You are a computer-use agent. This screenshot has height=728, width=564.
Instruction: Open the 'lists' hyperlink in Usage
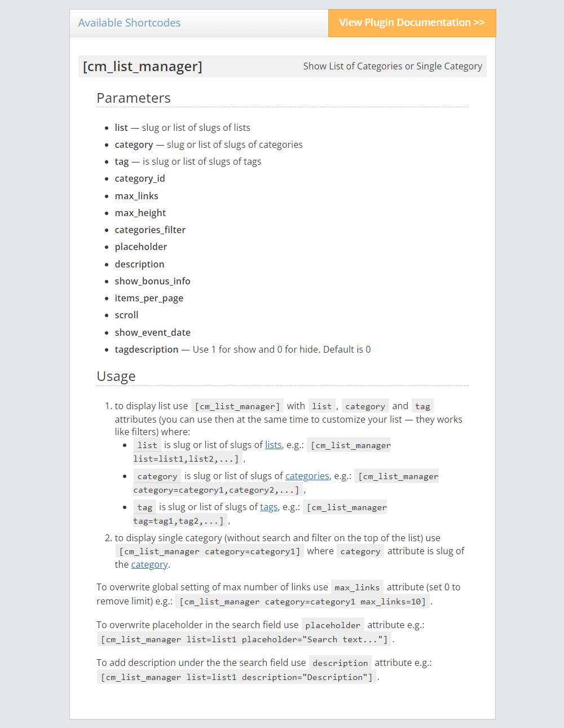pyautogui.click(x=273, y=445)
